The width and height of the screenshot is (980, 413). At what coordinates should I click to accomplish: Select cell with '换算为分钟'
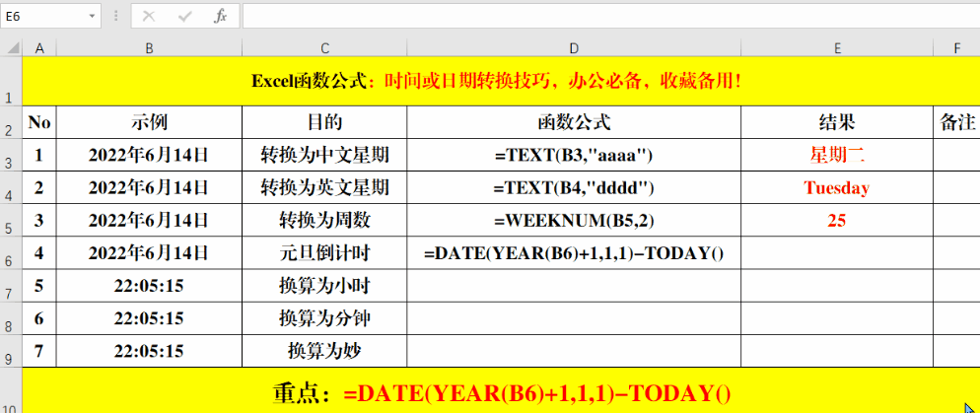coord(324,318)
